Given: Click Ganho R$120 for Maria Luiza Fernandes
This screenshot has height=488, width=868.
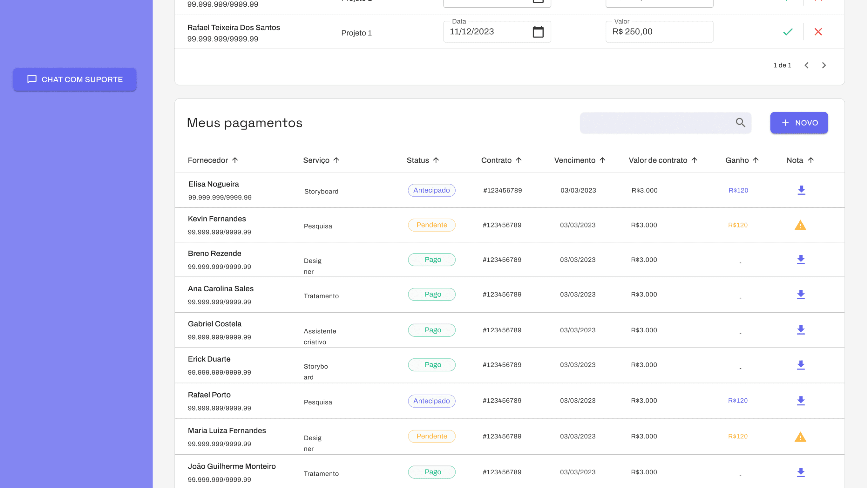Looking at the screenshot, I should click(737, 437).
